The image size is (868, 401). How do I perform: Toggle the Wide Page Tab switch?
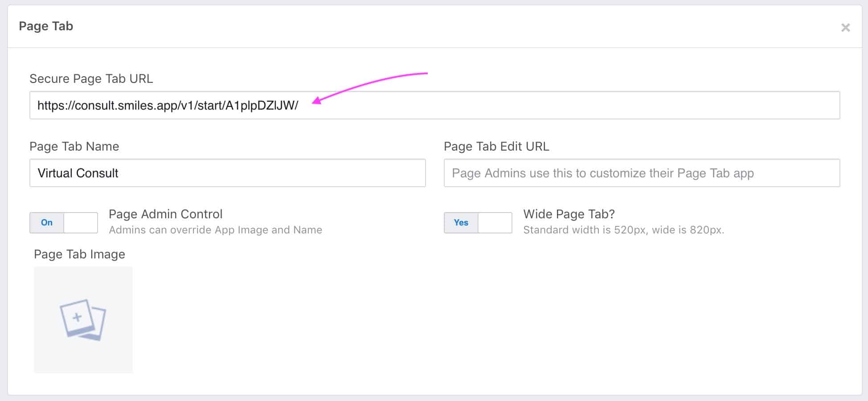coord(478,223)
